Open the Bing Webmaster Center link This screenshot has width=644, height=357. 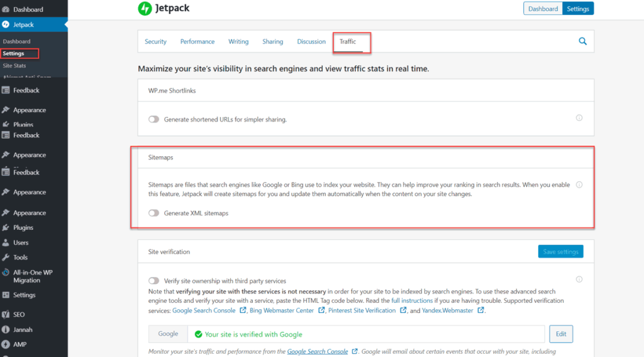pos(282,310)
